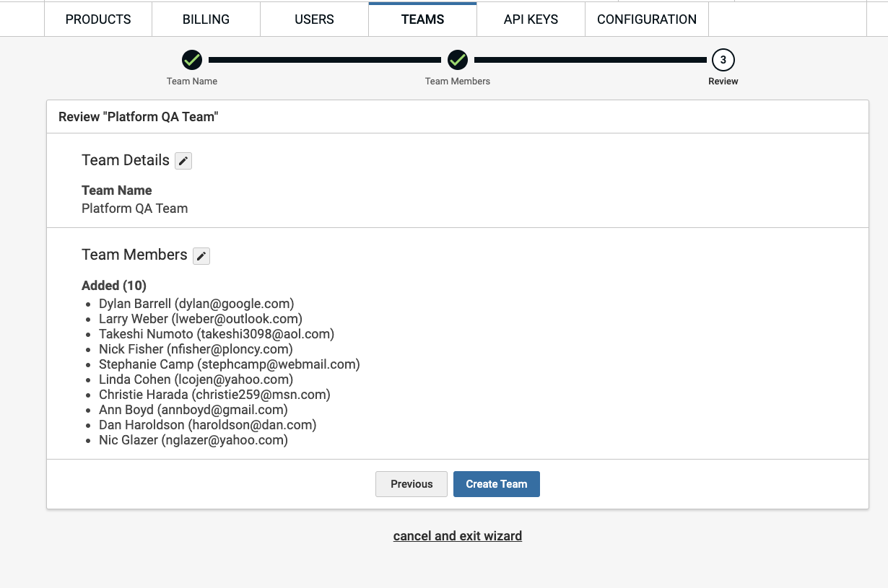The height and width of the screenshot is (588, 888).
Task: Click the cancel and exit wizard link
Action: pos(458,536)
